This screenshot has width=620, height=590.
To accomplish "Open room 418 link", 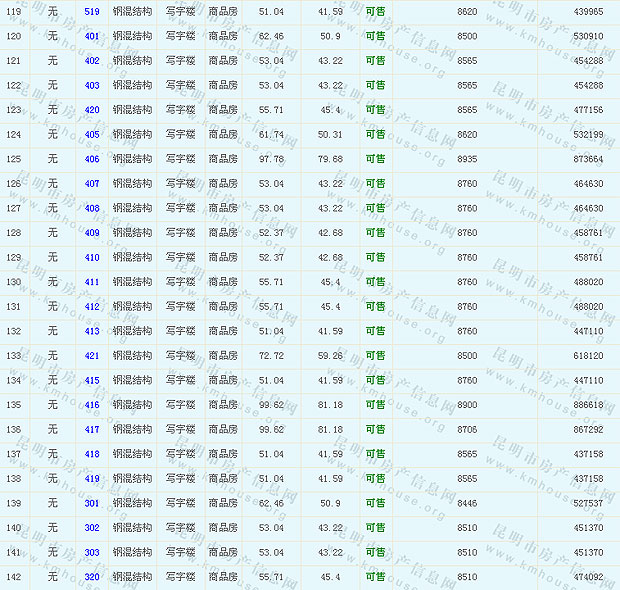I will pos(92,454).
